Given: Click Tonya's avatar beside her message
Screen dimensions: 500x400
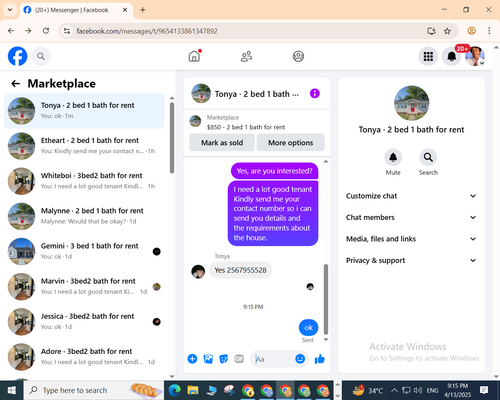Looking at the screenshot, I should tap(198, 272).
